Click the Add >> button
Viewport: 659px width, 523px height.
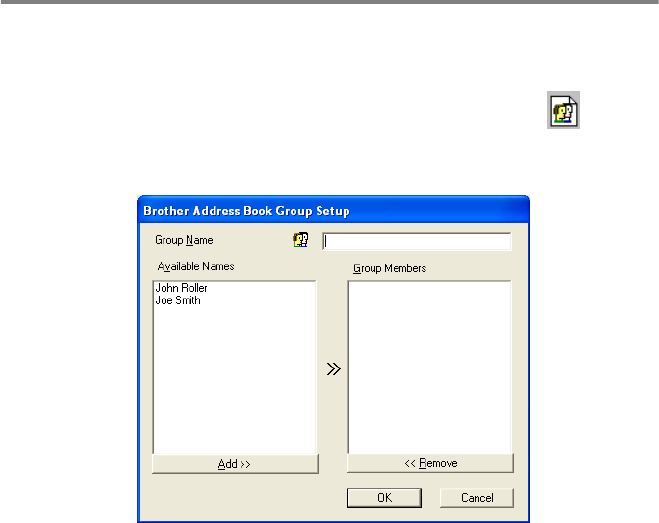click(x=235, y=464)
